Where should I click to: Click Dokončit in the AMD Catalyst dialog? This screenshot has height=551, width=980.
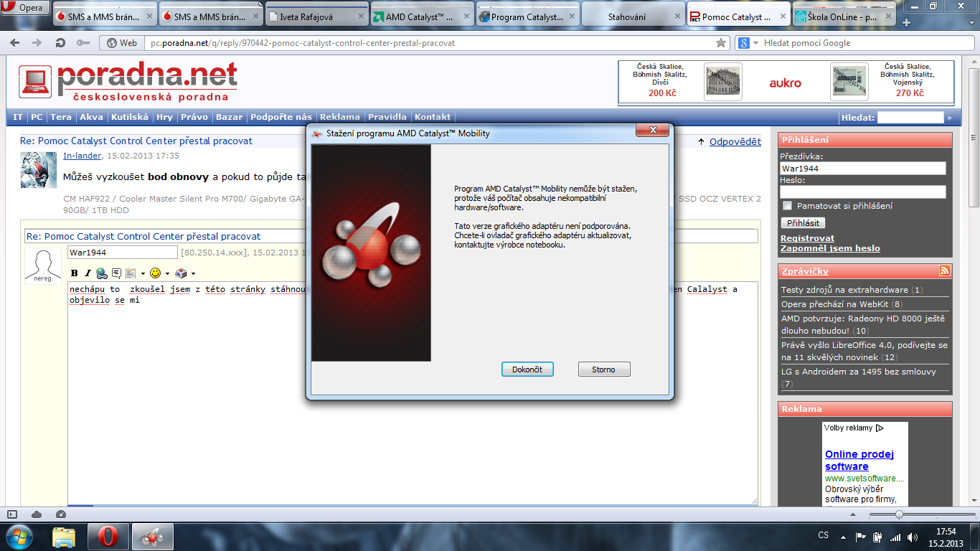point(527,369)
